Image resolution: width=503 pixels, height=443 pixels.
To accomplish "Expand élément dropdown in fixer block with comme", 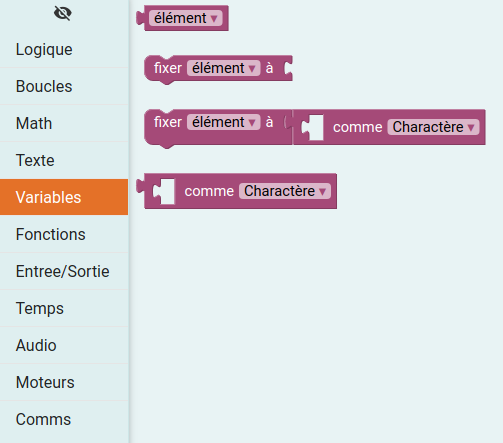I will click(224, 122).
